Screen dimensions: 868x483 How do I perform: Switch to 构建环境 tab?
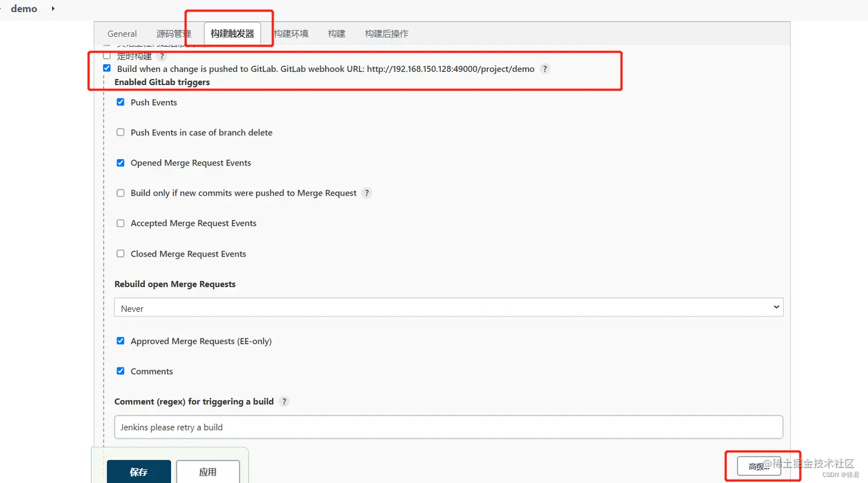[x=291, y=34]
